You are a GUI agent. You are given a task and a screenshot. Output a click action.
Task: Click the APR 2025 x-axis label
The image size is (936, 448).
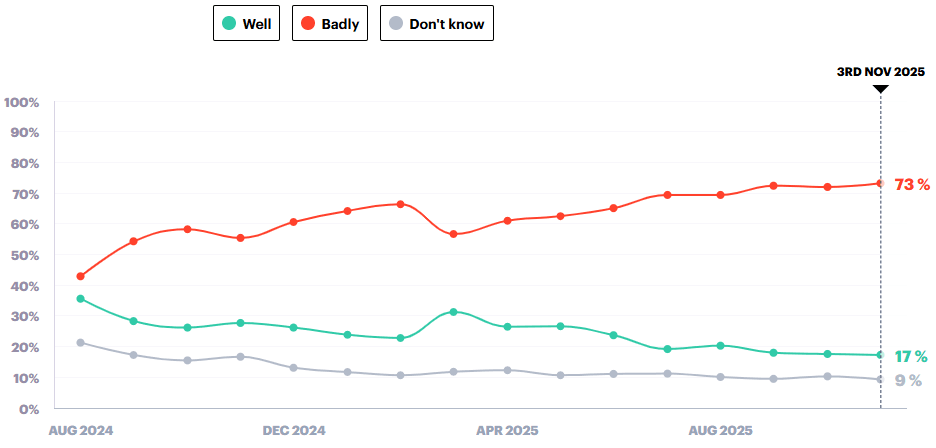[507, 430]
